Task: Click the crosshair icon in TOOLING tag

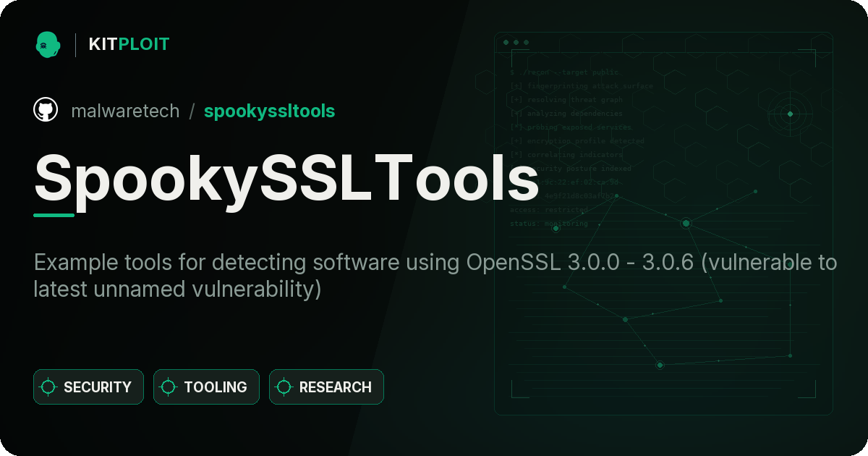Action: click(169, 387)
